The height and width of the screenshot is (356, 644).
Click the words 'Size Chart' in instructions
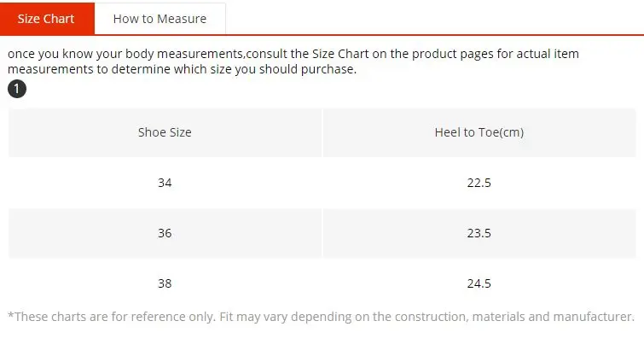pos(340,54)
